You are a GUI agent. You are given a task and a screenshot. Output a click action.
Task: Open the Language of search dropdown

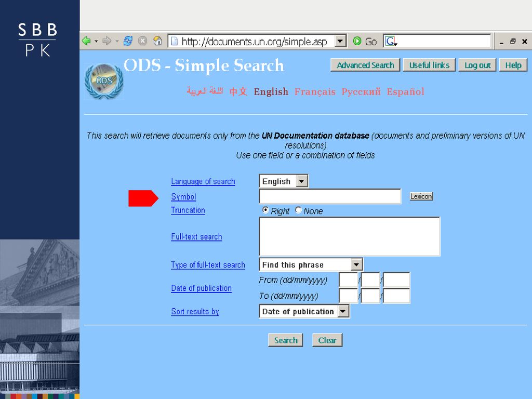pyautogui.click(x=302, y=181)
